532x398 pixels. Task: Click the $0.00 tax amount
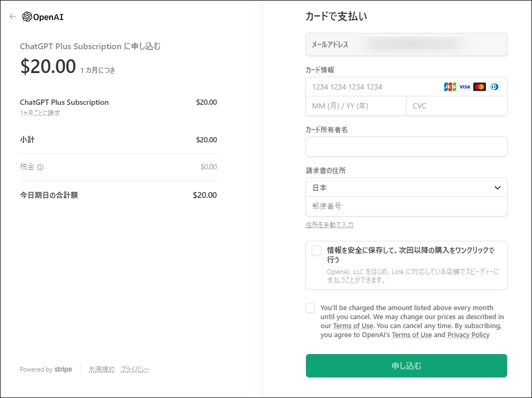coord(209,167)
